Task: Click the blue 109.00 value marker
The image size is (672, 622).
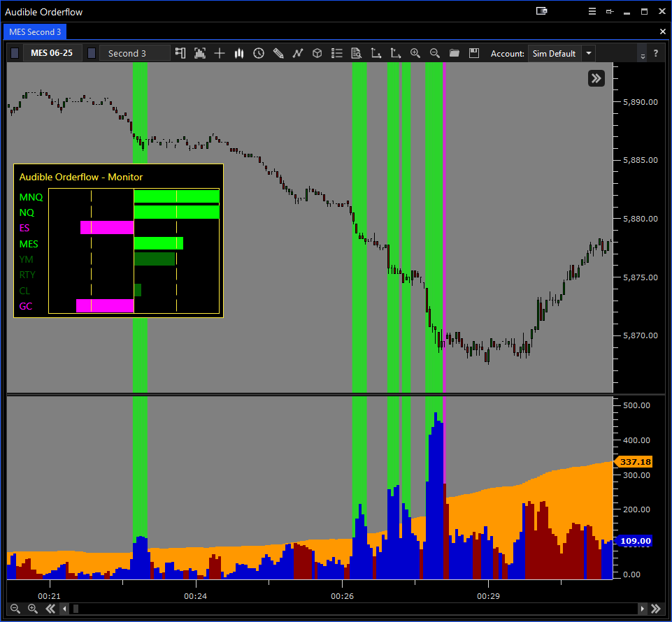Action: [634, 541]
